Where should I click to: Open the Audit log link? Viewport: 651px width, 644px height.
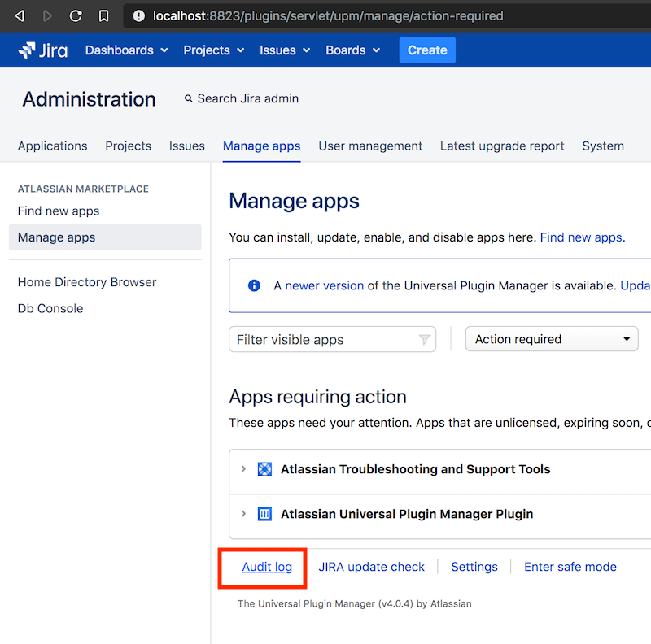coord(267,567)
